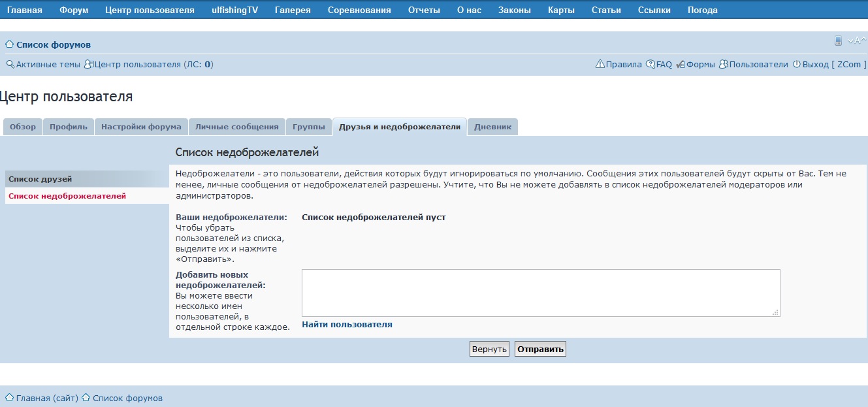Click inside the add foes text area

(541, 293)
